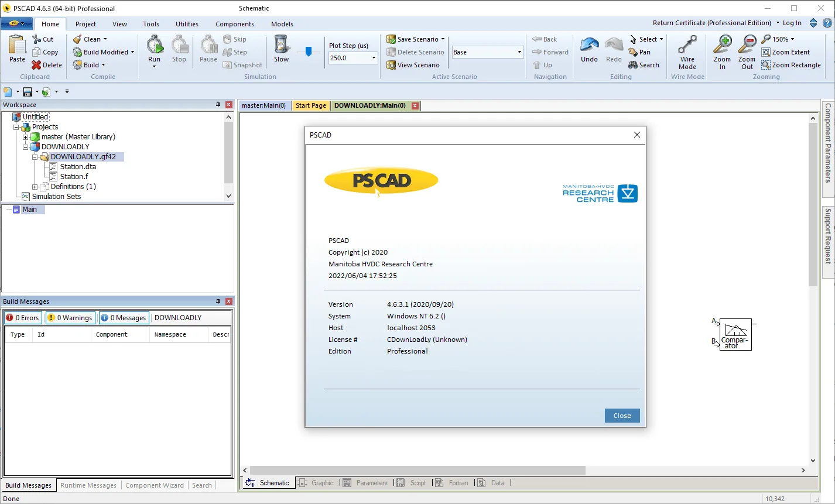Screen dimensions: 835x504
Task: Expand the Definitions (1) tree node
Action: [x=35, y=187]
